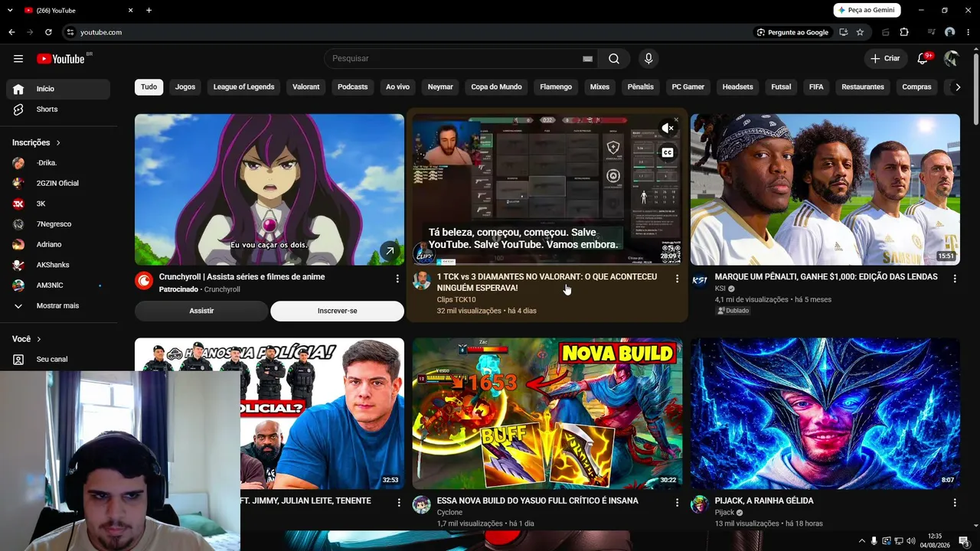Open the Cyclone channel name link
Image resolution: width=980 pixels, height=551 pixels.
pos(450,513)
